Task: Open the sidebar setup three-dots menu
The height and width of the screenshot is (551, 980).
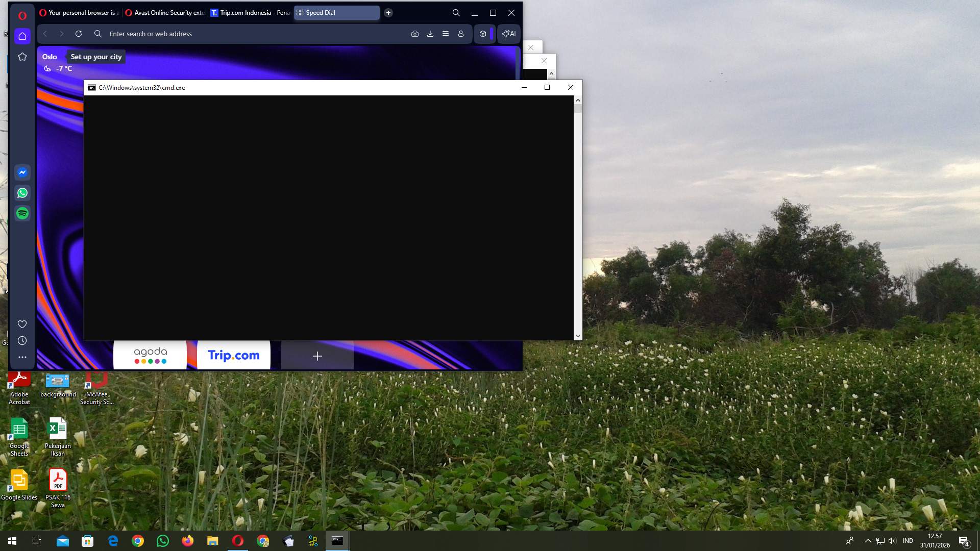Action: pos(22,357)
